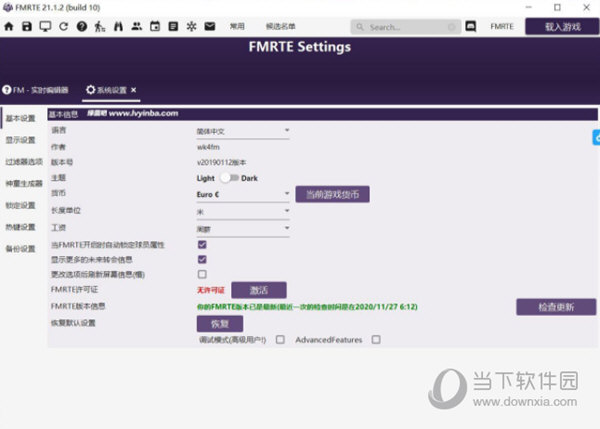The image size is (600, 429).
Task: Click the walking person icon
Action: (100, 26)
